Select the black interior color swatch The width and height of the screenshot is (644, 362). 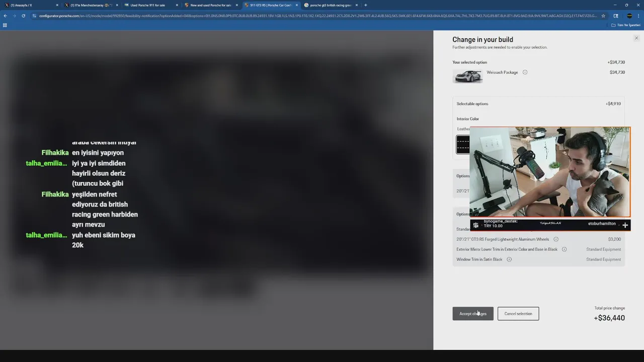pos(463,145)
